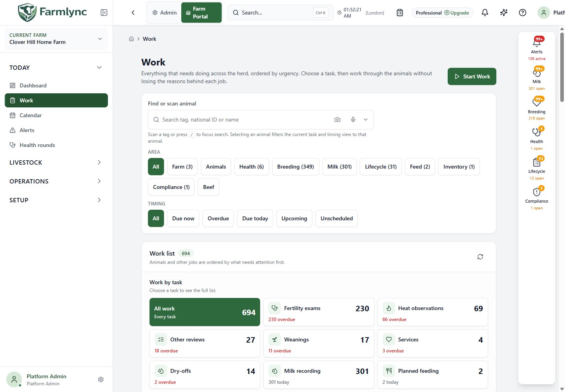Select the Heat observations task card
This screenshot has height=392, width=565.
433,312
